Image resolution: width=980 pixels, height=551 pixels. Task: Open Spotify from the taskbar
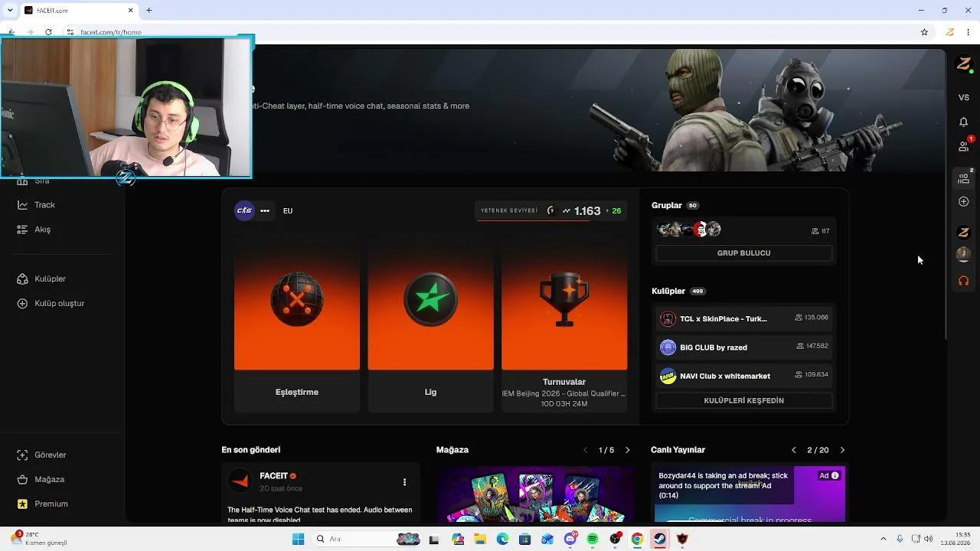tap(593, 539)
